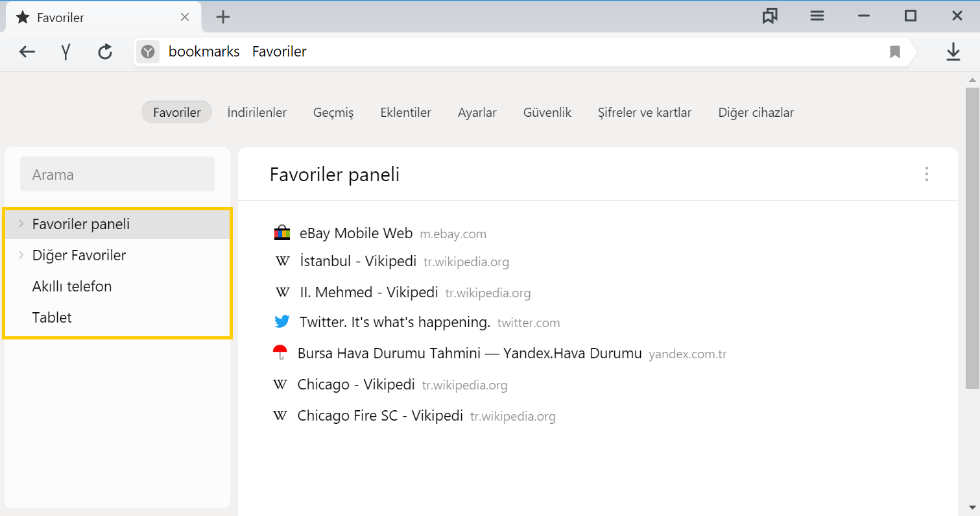Click the scrollbar down arrow
980x516 pixels.
[x=972, y=508]
